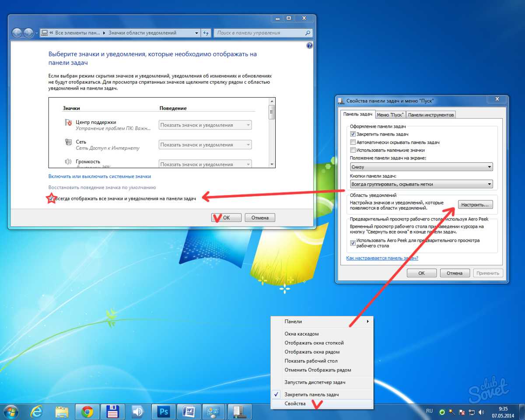Enable 'Использовать маленькие значки' checkbox
This screenshot has height=420, width=525.
(x=353, y=150)
